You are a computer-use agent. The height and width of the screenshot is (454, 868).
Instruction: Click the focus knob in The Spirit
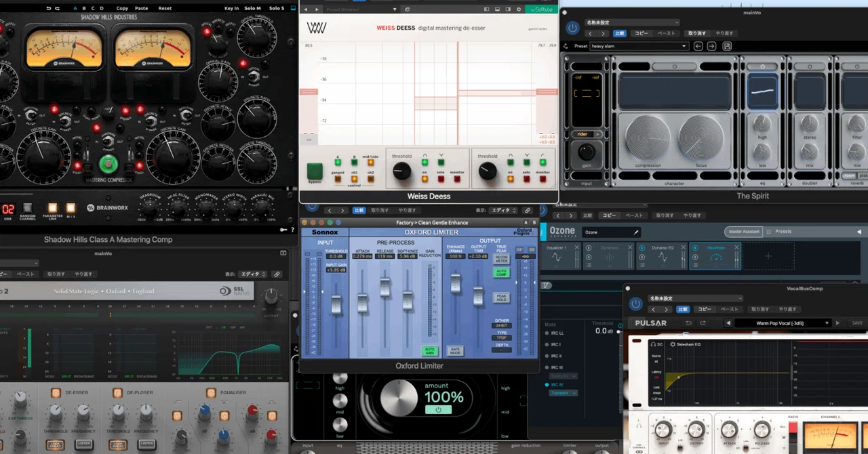pyautogui.click(x=701, y=138)
